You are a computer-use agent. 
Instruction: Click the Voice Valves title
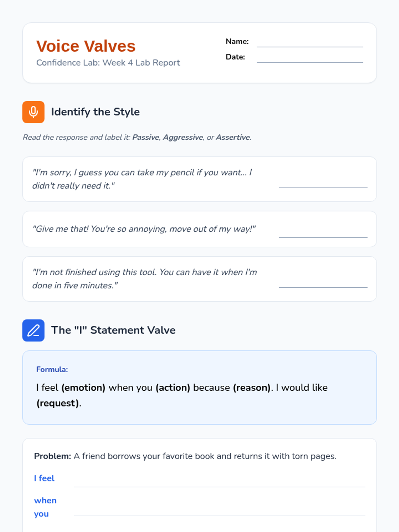[86, 46]
